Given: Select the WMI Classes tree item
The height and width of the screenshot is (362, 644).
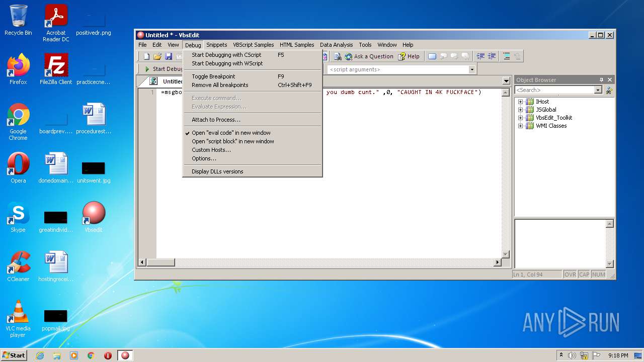Looking at the screenshot, I should coord(551,126).
